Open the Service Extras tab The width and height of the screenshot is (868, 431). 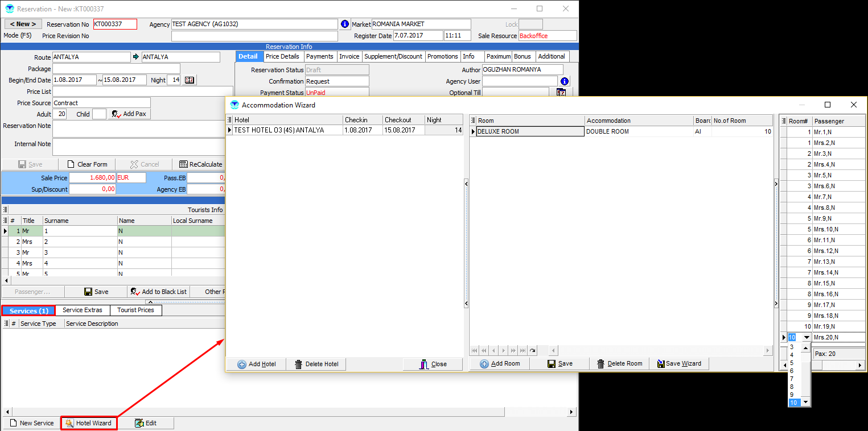pyautogui.click(x=83, y=310)
